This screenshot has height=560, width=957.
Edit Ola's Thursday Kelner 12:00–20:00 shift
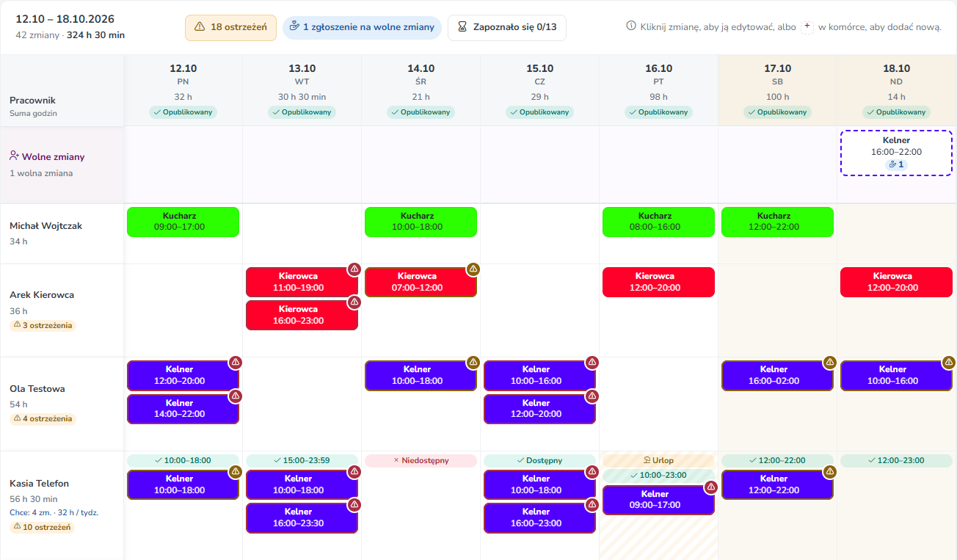pyautogui.click(x=540, y=409)
